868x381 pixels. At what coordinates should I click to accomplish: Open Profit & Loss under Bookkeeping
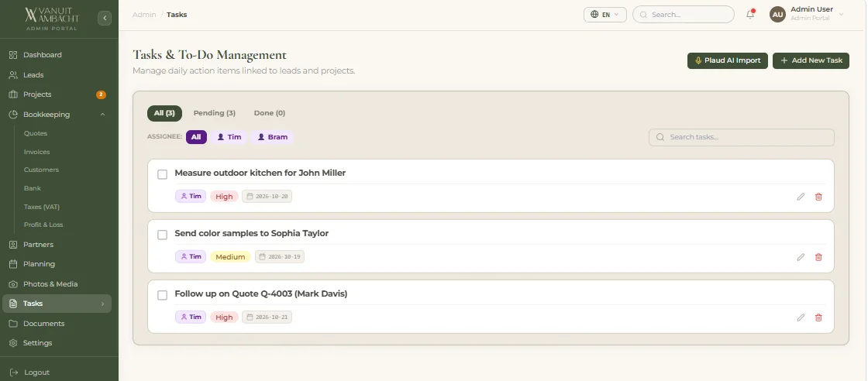(x=43, y=225)
